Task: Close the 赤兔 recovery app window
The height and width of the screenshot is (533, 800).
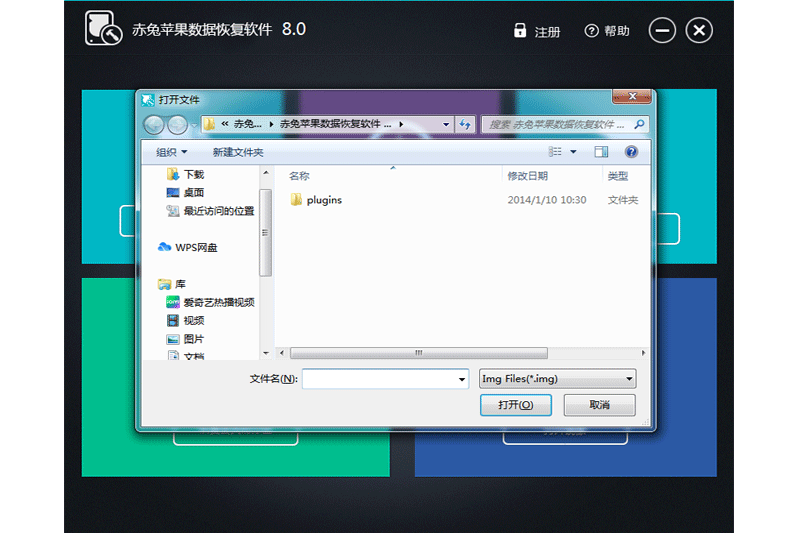Action: (x=699, y=31)
